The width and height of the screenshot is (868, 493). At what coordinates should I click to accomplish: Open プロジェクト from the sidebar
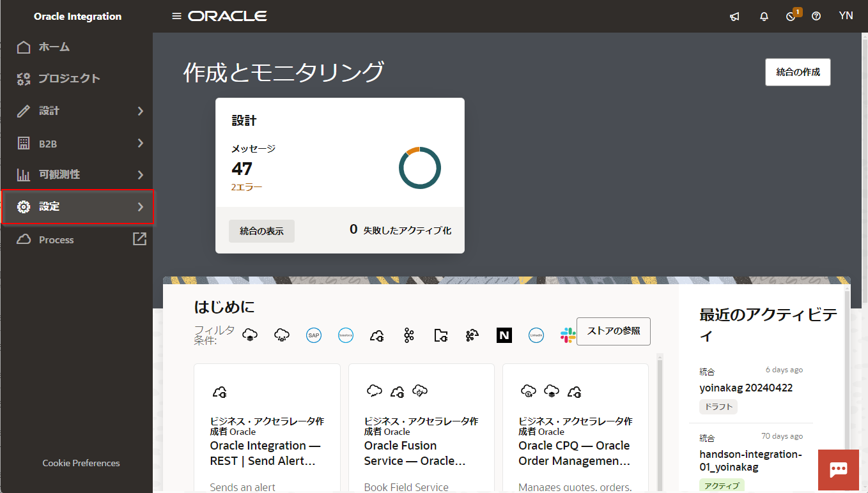[69, 79]
